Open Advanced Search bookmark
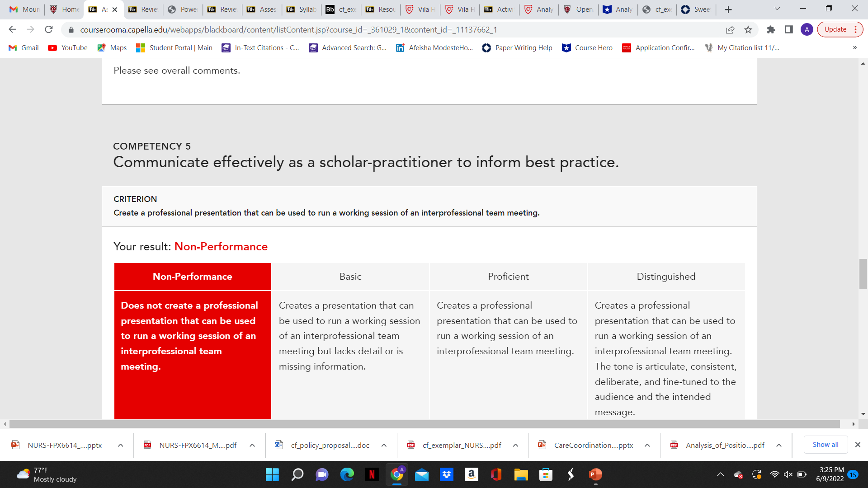The height and width of the screenshot is (488, 868). click(x=348, y=48)
